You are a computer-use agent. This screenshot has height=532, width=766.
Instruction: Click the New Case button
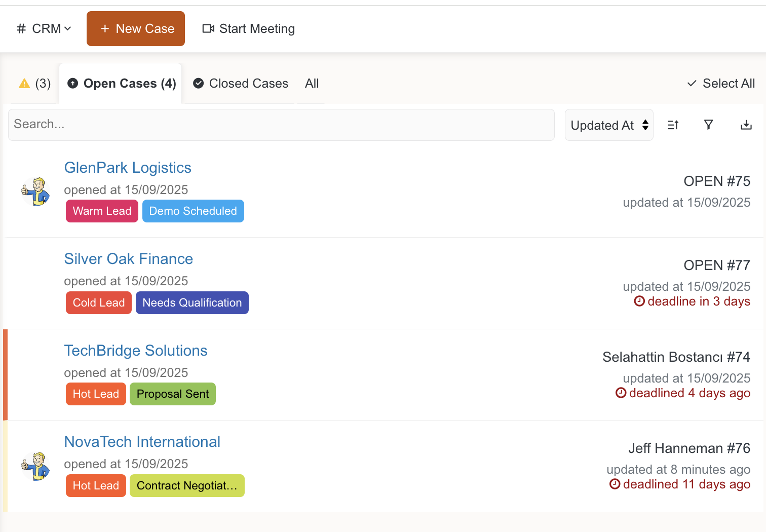pyautogui.click(x=135, y=28)
